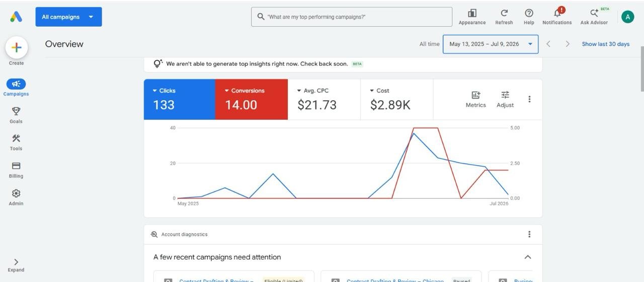The width and height of the screenshot is (644, 282).
Task: Open the Help menu
Action: (529, 17)
